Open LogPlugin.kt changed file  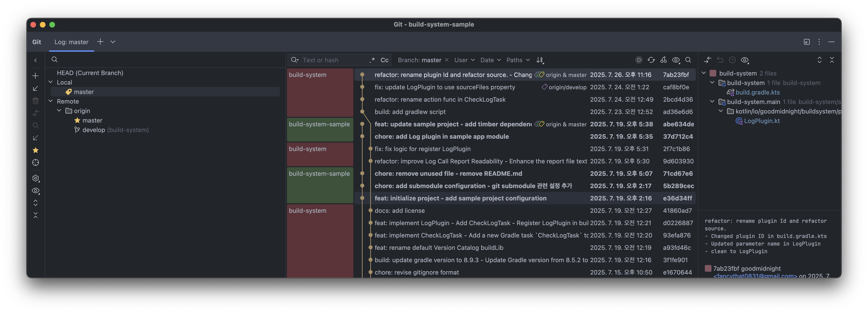tap(762, 121)
